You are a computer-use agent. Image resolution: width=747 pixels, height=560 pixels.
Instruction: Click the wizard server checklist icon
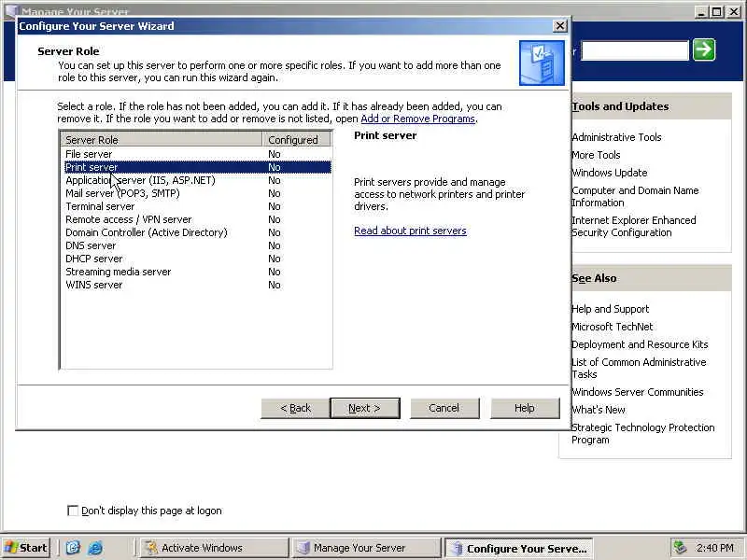542,63
